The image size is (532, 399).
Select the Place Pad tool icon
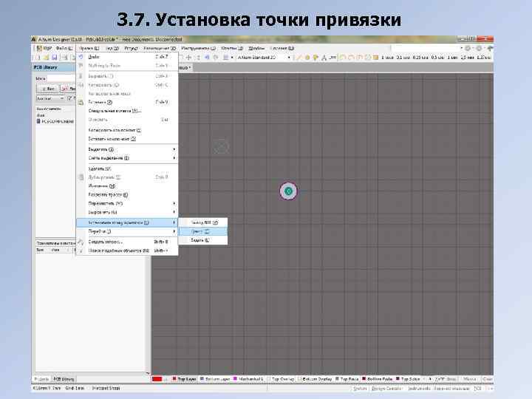tap(307, 58)
